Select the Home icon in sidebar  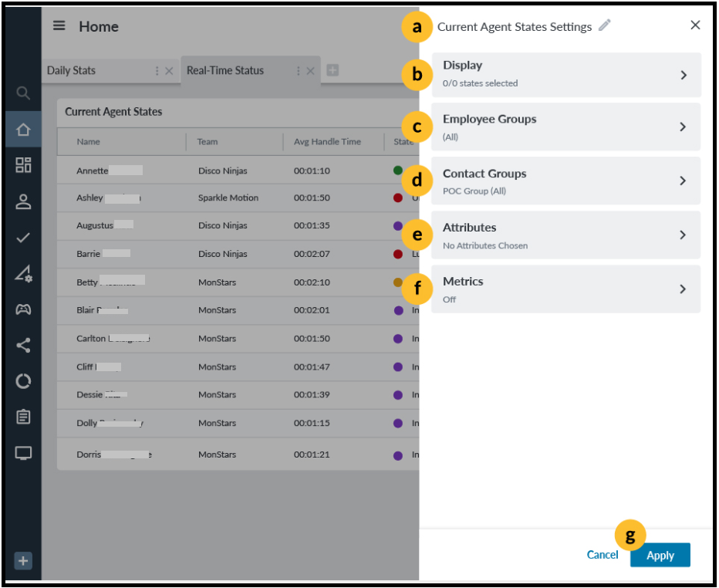[23, 130]
